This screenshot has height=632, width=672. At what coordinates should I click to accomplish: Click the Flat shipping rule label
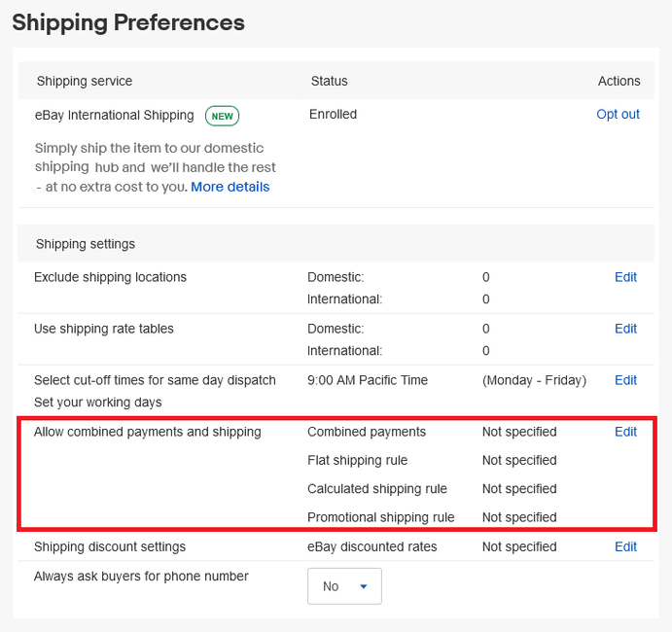pyautogui.click(x=358, y=460)
